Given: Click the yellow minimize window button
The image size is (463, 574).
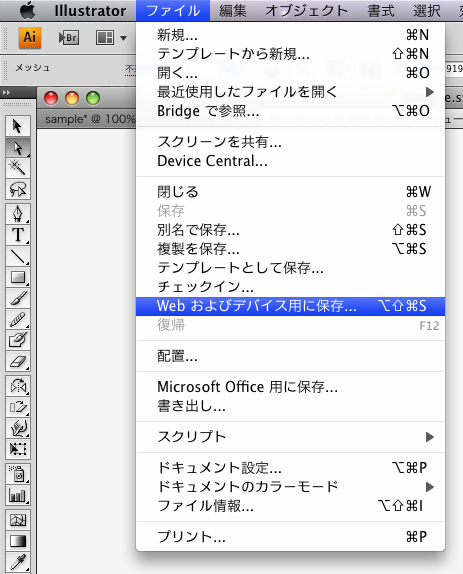Looking at the screenshot, I should [72, 98].
